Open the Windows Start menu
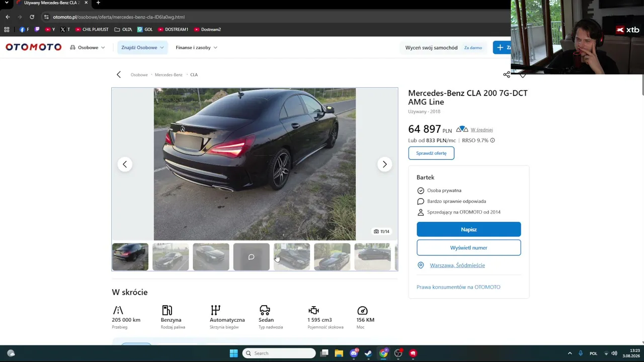This screenshot has height=362, width=644. tap(233, 353)
